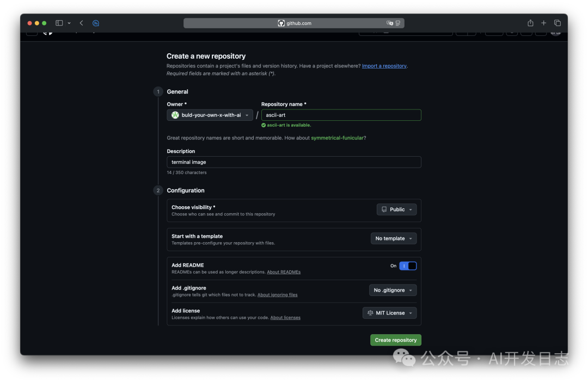
Task: Open Import a repository link
Action: [x=384, y=66]
